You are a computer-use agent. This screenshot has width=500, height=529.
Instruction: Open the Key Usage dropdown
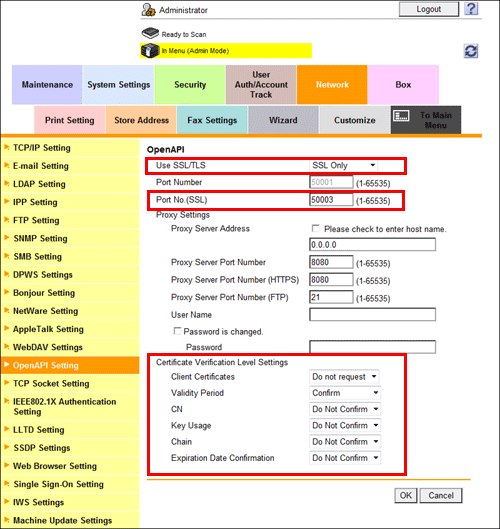pos(345,425)
